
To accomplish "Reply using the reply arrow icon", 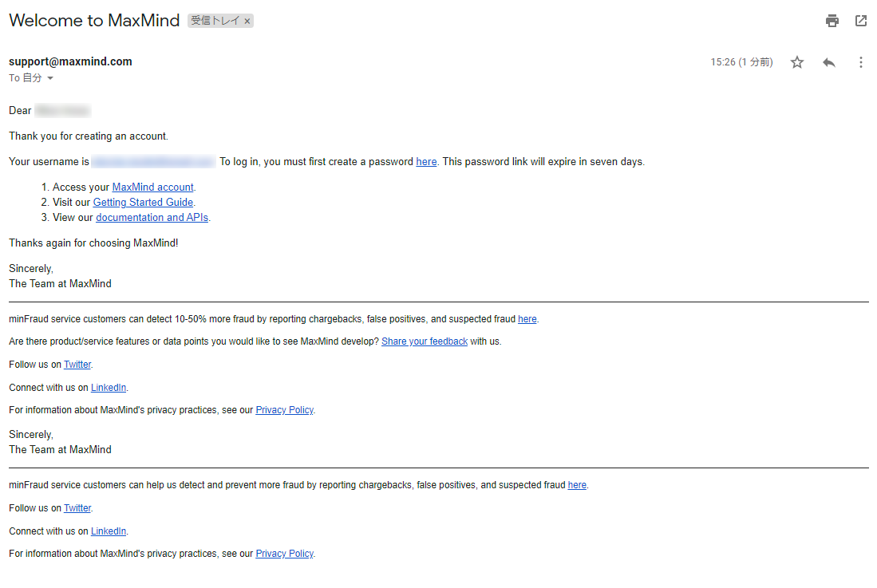I will coord(829,62).
